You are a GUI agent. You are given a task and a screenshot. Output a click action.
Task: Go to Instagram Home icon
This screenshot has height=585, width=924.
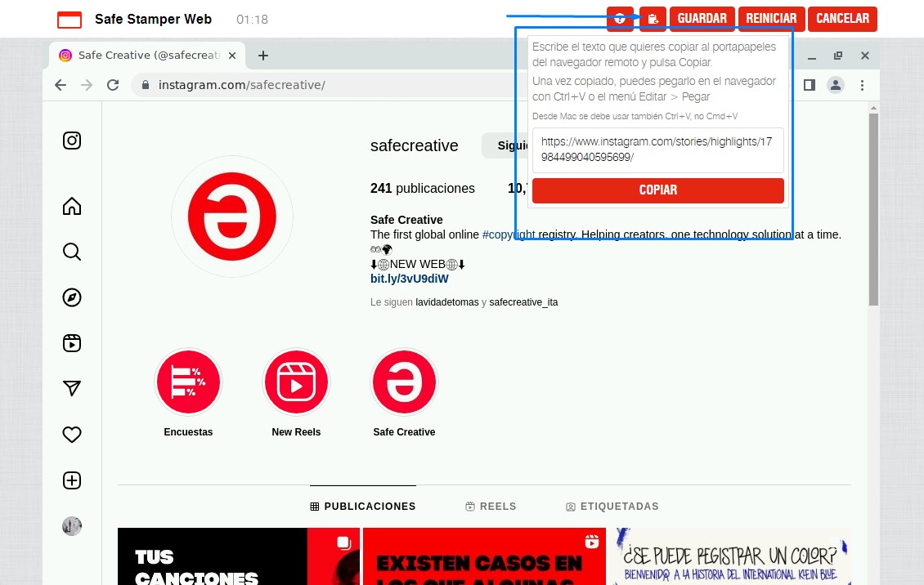72,206
